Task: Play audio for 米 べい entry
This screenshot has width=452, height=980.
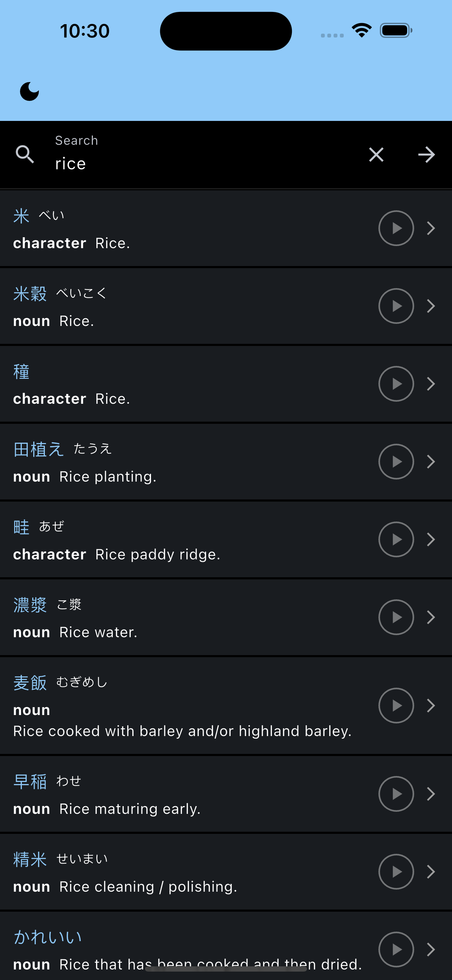Action: (396, 228)
